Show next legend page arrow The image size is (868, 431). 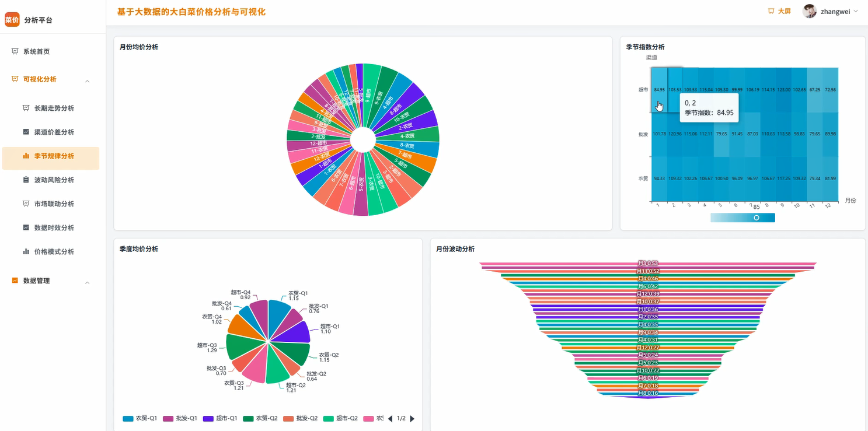click(413, 419)
